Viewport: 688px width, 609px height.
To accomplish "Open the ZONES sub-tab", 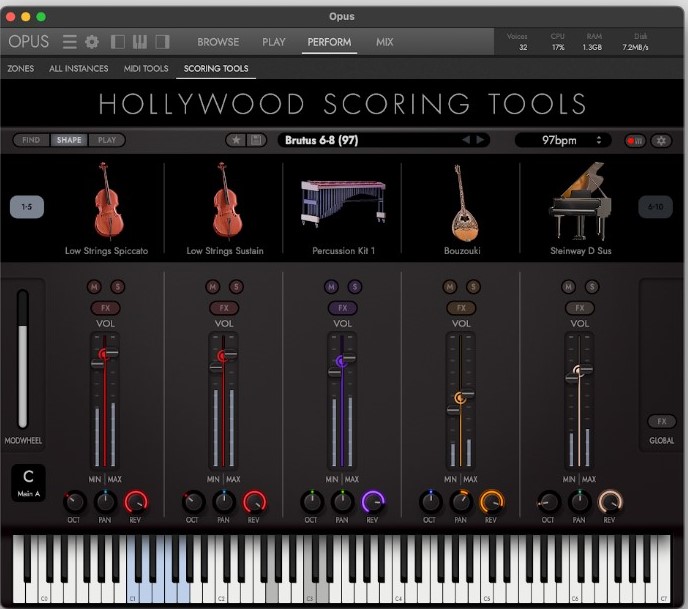I will (x=21, y=68).
